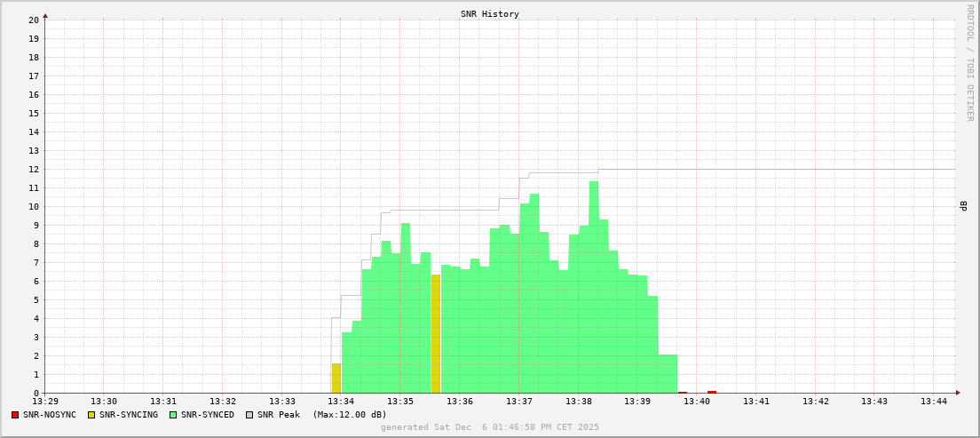This screenshot has width=980, height=438.
Task: Click the yellow SNR-SYNCING legend swatch
Action: coord(91,415)
